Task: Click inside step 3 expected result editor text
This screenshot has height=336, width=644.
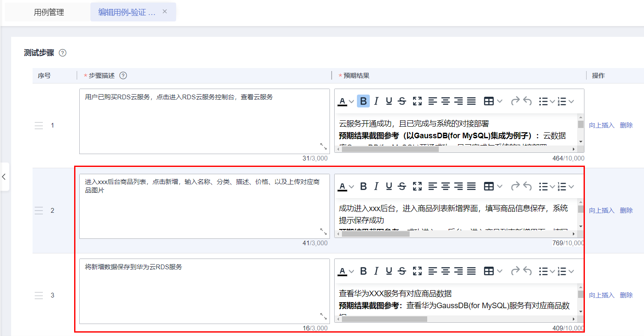Action: (456, 300)
